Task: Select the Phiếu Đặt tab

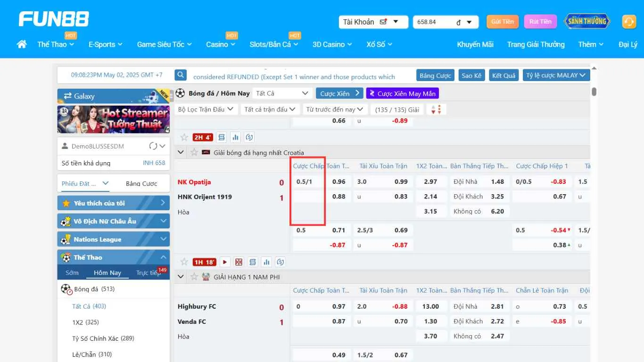Action: [x=85, y=183]
